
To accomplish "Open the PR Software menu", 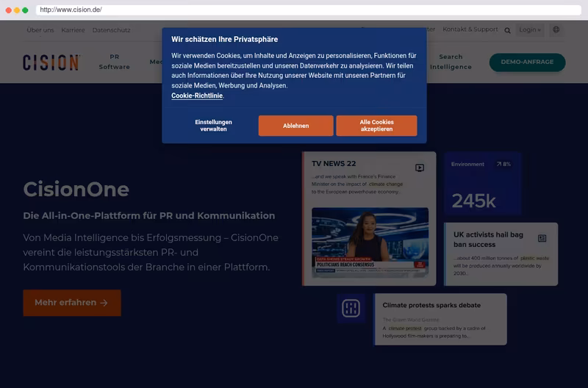I will tap(115, 62).
